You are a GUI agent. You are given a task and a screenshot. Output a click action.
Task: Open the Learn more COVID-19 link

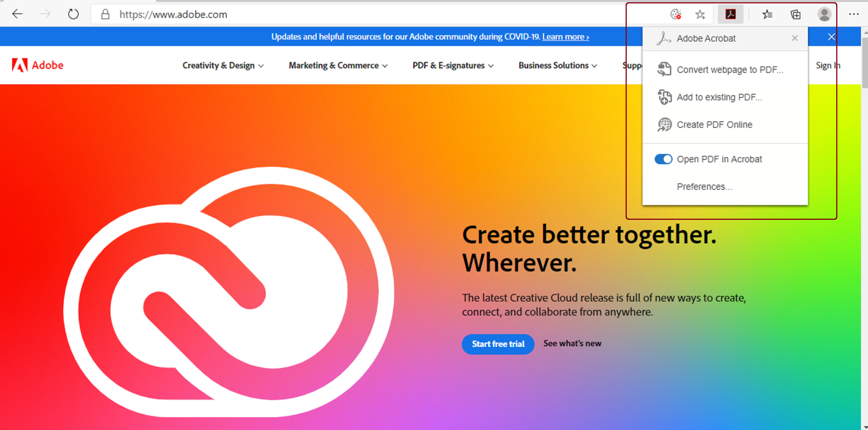click(565, 37)
